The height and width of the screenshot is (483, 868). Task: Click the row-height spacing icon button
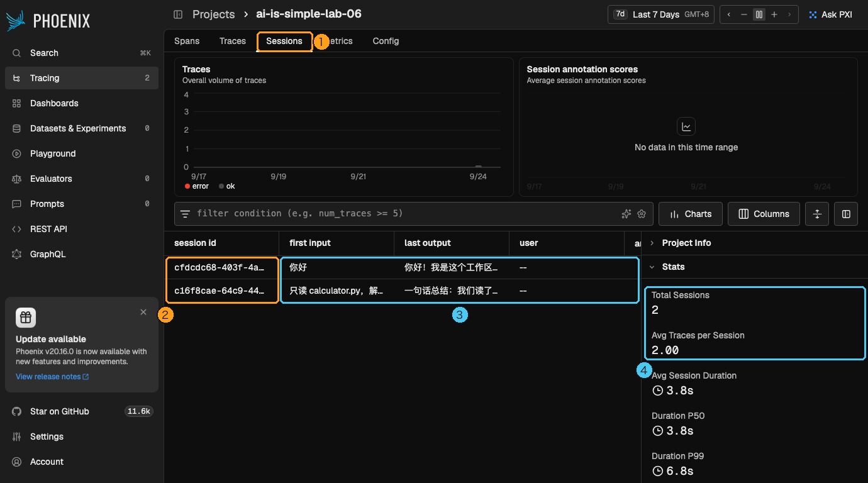[817, 214]
